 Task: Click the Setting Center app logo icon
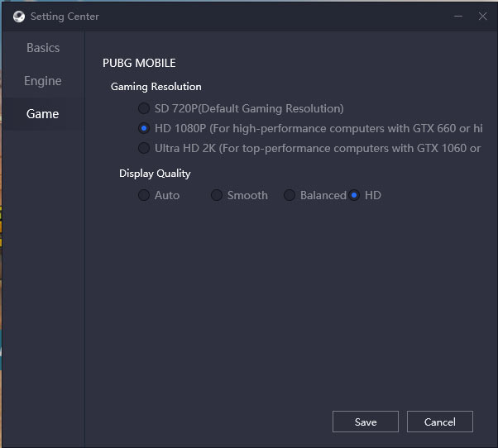coord(19,17)
